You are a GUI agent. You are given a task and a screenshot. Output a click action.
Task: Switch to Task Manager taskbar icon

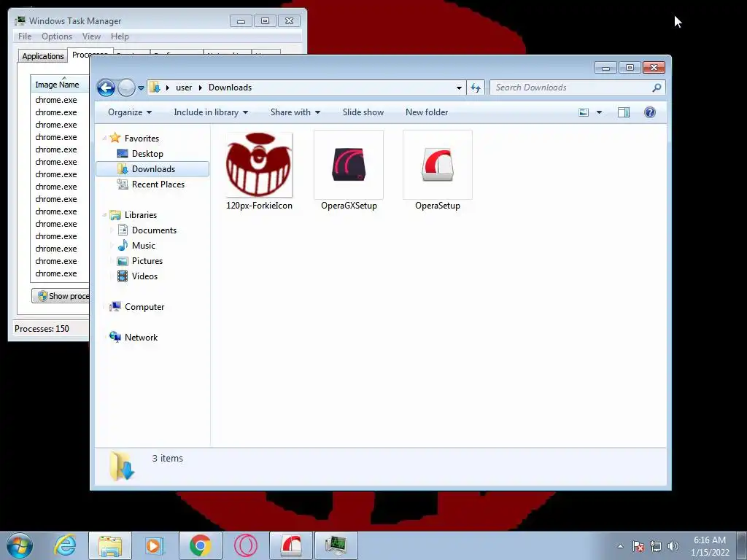click(336, 545)
